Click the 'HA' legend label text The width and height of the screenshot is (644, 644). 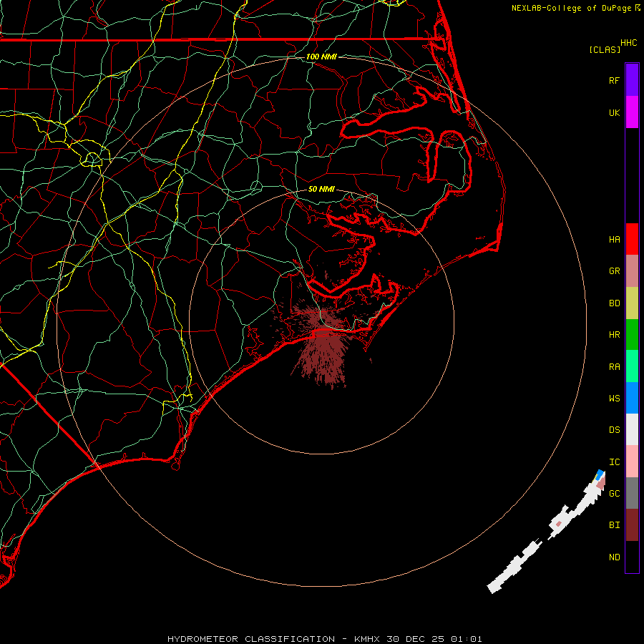click(614, 239)
